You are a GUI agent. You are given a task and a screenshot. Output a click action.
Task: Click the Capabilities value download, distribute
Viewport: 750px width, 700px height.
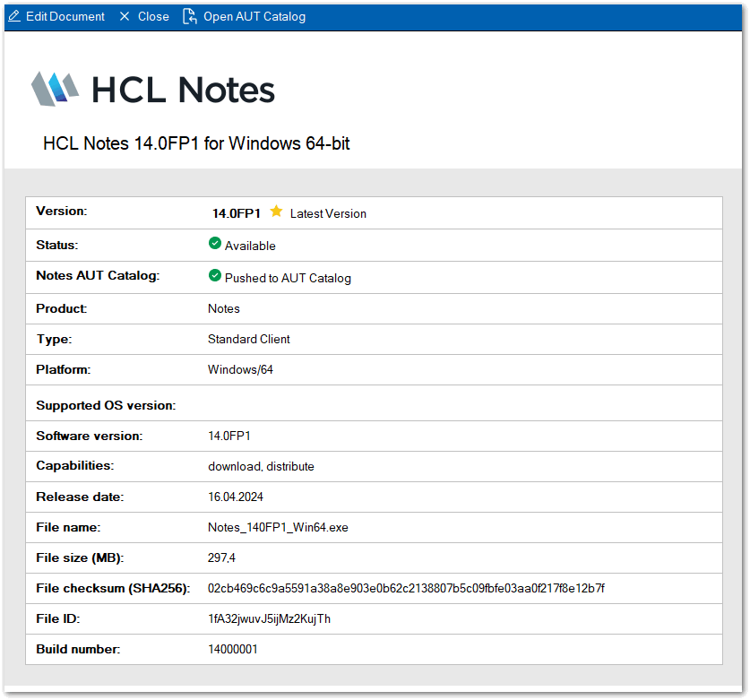[x=261, y=466]
